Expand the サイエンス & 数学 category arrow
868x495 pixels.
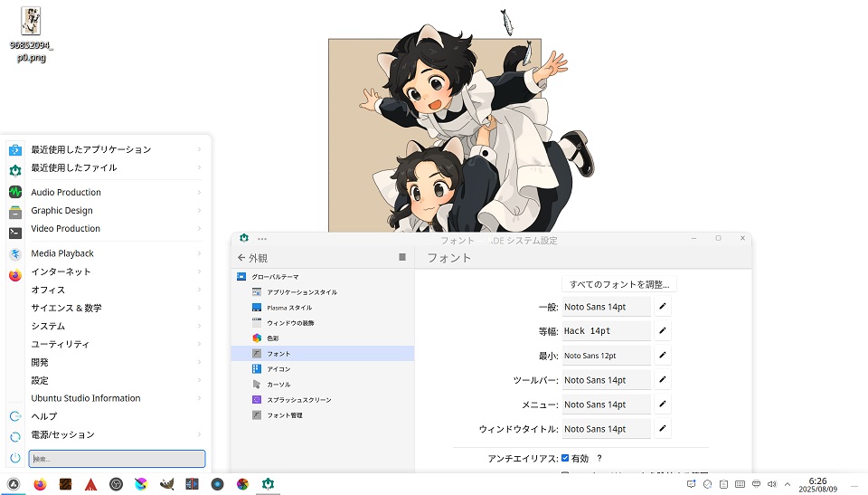(x=199, y=308)
